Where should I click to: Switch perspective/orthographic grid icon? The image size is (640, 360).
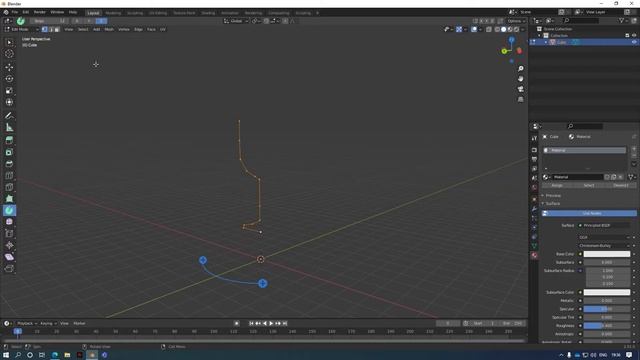pyautogui.click(x=520, y=99)
